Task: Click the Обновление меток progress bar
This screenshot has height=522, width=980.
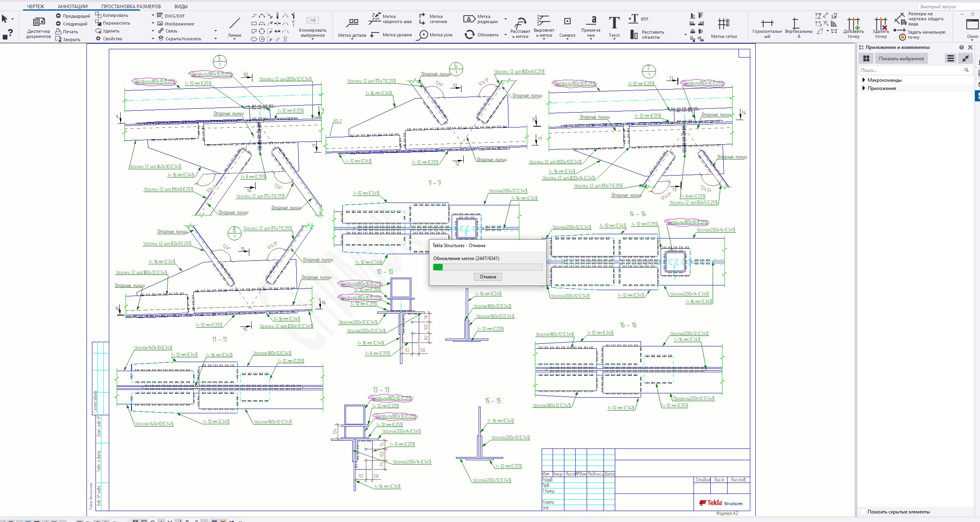Action: pos(487,267)
